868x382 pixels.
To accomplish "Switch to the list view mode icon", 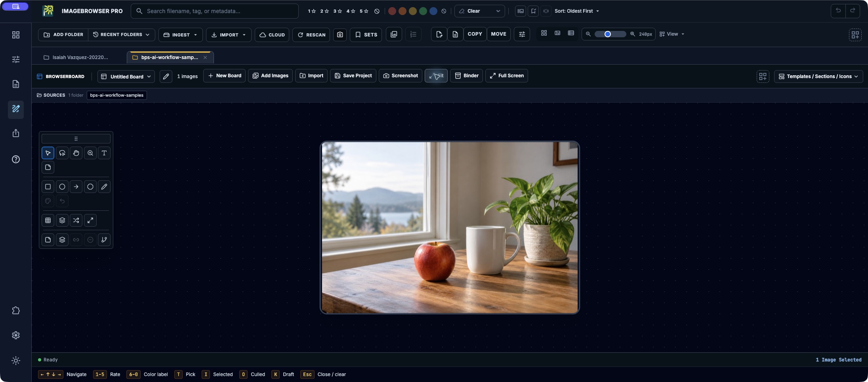I will 571,33.
